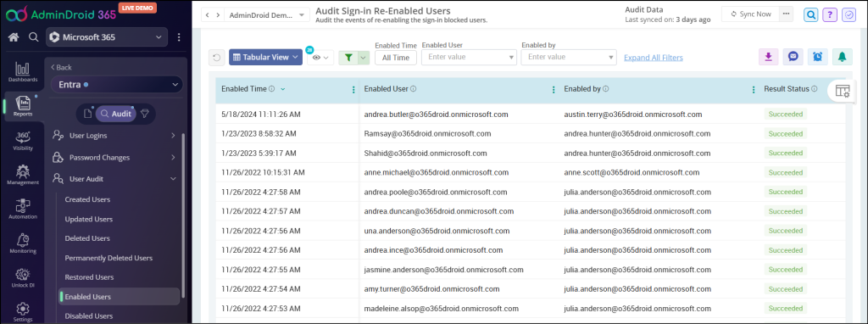868x324 pixels.
Task: Open the Microsoft 365 product dropdown
Action: 107,37
